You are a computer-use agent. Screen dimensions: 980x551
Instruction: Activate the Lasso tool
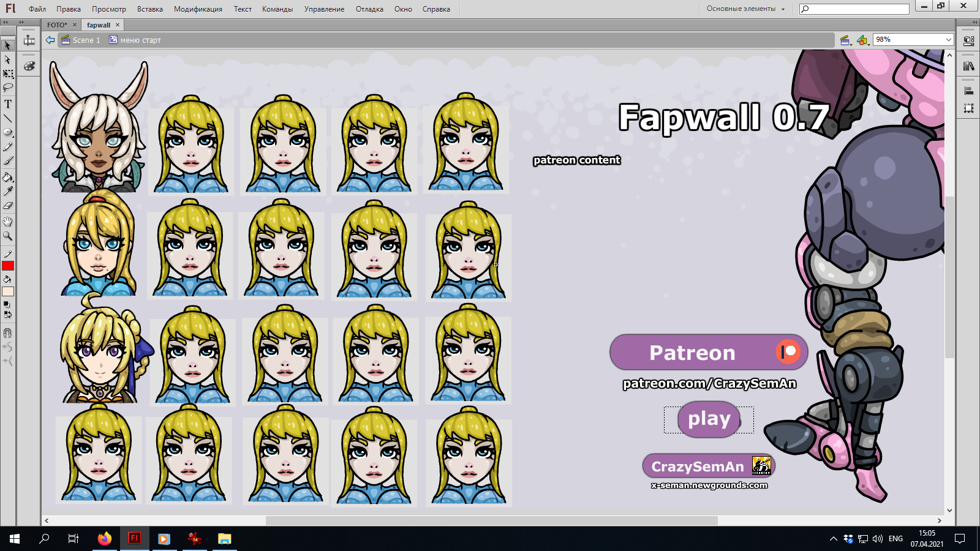(8, 88)
